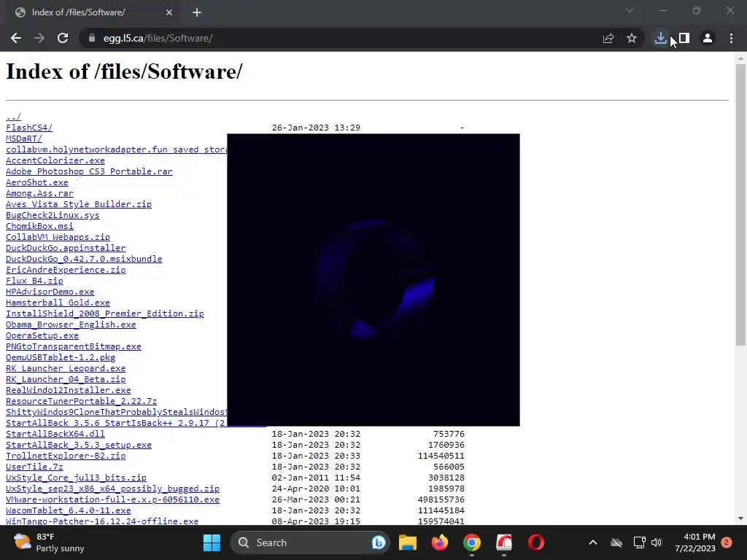Download CollabVM_Webapps.zip
Image resolution: width=747 pixels, height=560 pixels.
pyautogui.click(x=58, y=237)
